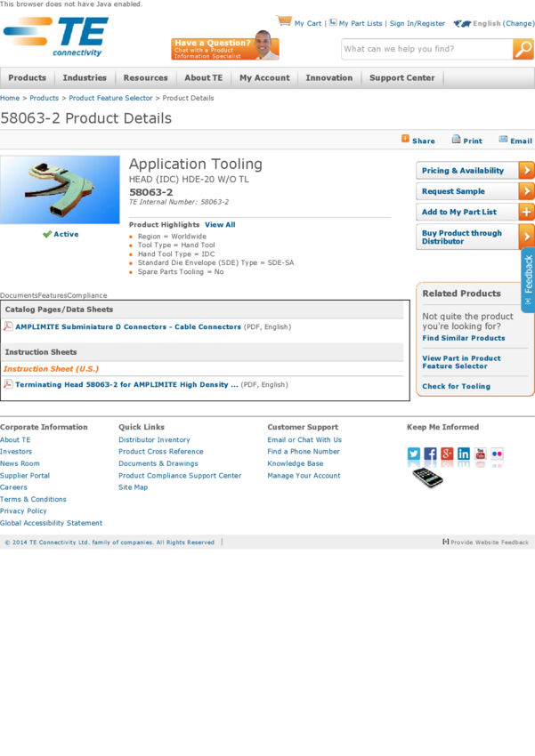The height and width of the screenshot is (756, 535).
Task: Open AMPLIMITE Subminiature D Connectors PDF link
Action: tap(128, 326)
